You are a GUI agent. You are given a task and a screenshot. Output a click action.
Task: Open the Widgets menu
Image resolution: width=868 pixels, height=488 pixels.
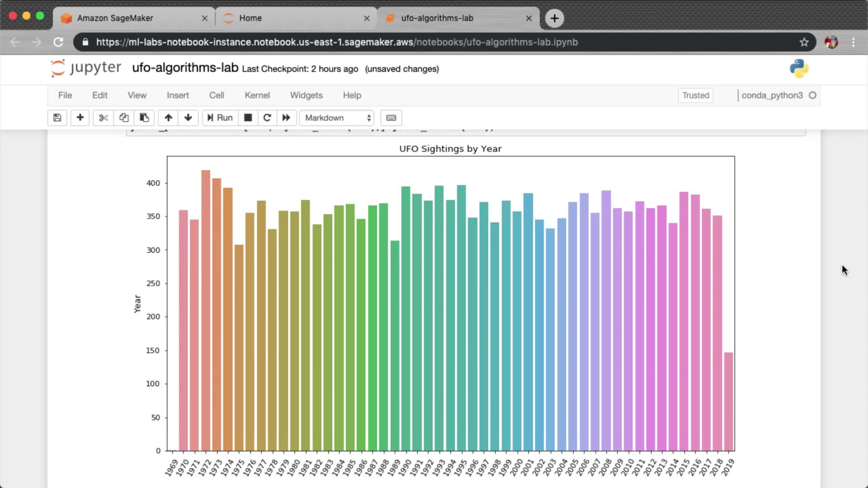306,95
